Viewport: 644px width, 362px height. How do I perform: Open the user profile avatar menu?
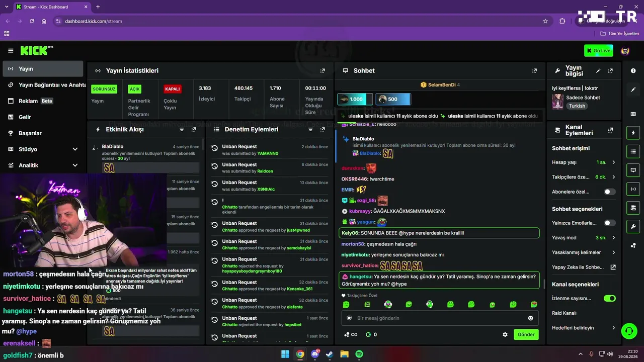click(625, 50)
